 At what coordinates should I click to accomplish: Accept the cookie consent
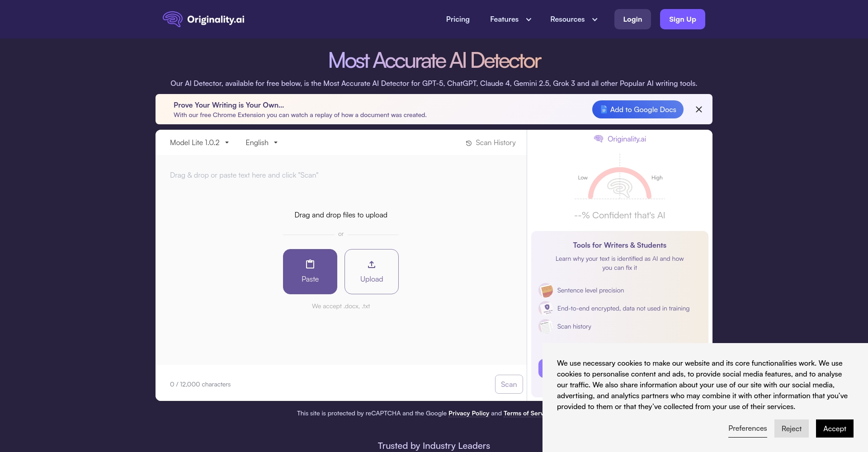pyautogui.click(x=834, y=428)
